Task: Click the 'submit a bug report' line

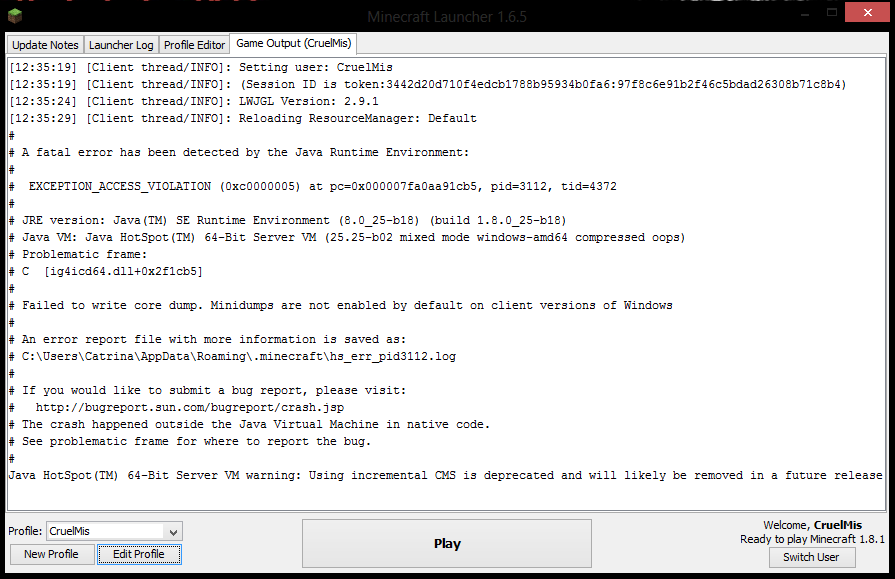Action: click(208, 391)
